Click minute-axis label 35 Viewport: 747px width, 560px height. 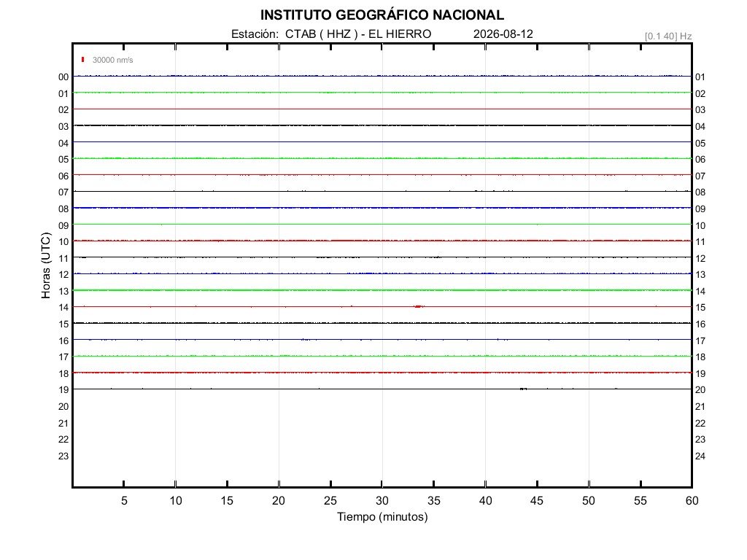(433, 501)
